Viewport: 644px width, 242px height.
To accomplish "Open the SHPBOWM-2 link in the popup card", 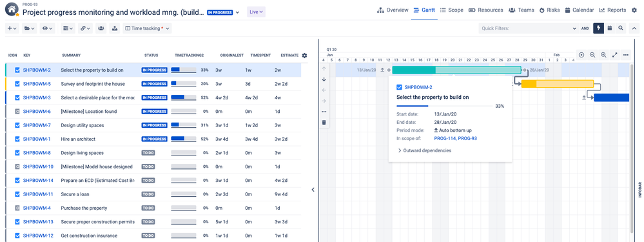I will 418,87.
